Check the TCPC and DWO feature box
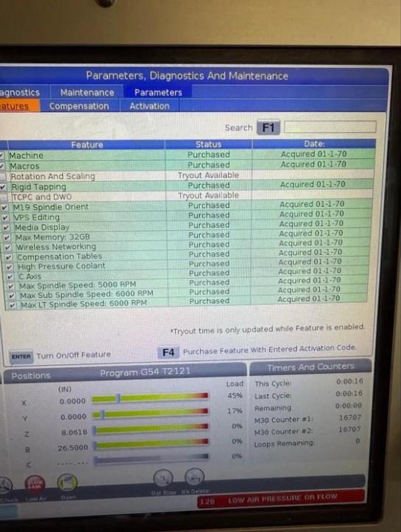Image resolution: width=401 pixels, height=532 pixels. pyautogui.click(x=5, y=197)
